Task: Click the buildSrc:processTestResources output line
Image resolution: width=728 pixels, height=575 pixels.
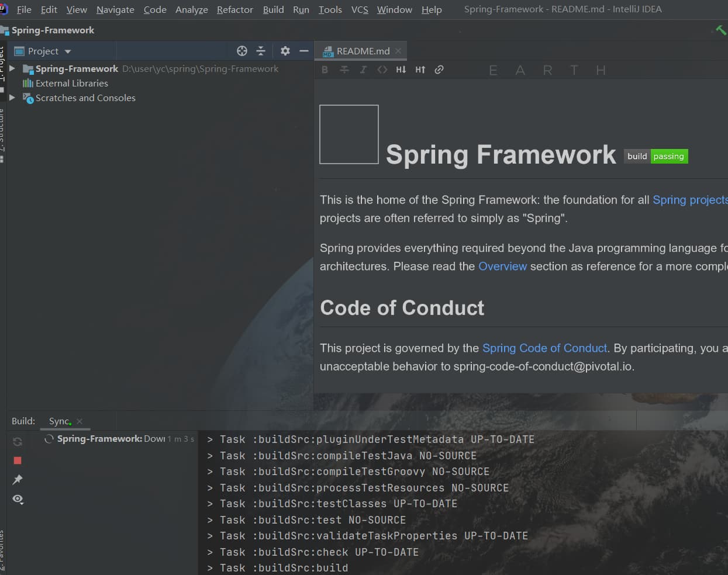Action: 358,488
